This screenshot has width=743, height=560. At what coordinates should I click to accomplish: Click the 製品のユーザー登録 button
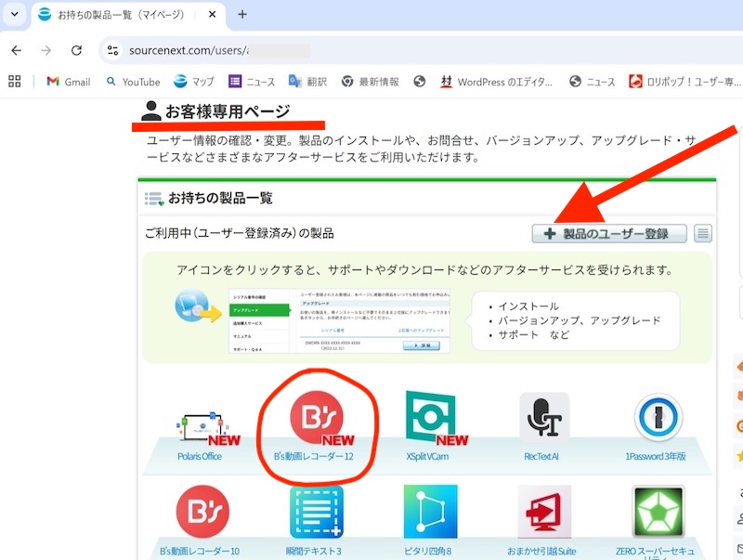[x=608, y=234]
